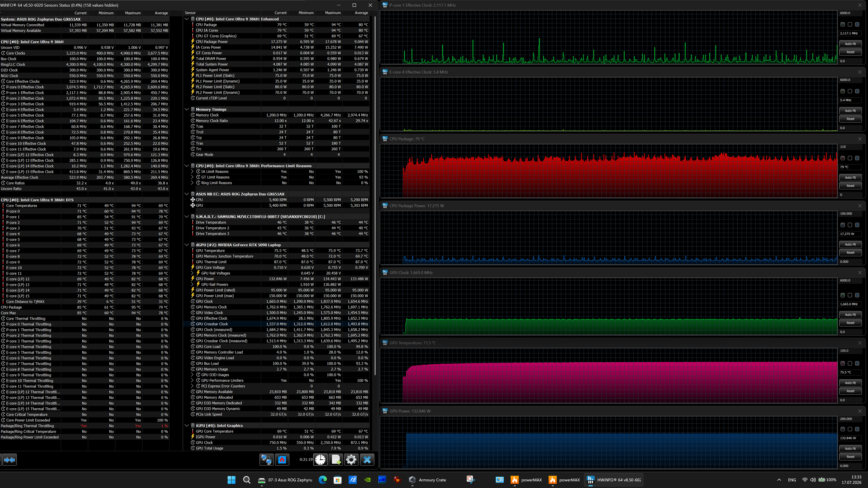Click Auto Fit on CPU Package graph
The height and width of the screenshot is (488, 868).
click(850, 178)
